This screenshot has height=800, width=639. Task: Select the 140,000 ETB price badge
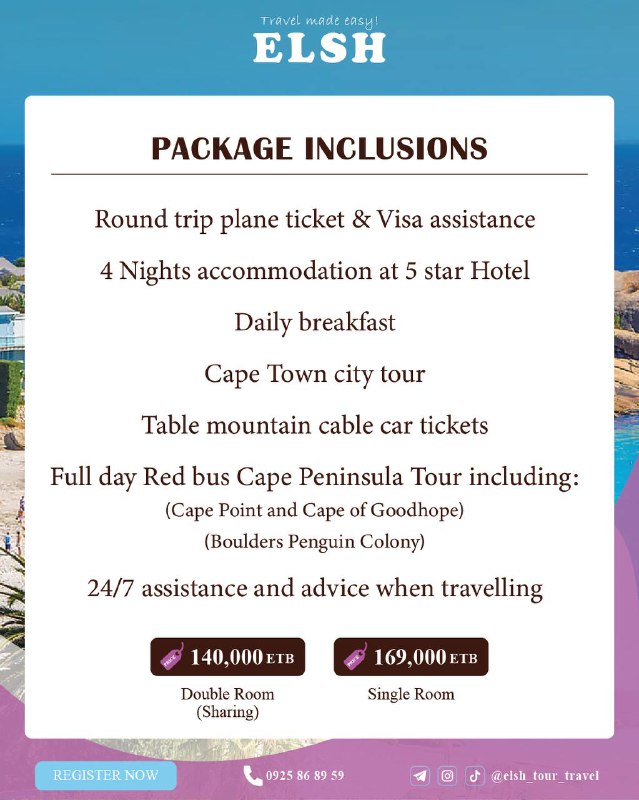click(x=227, y=657)
